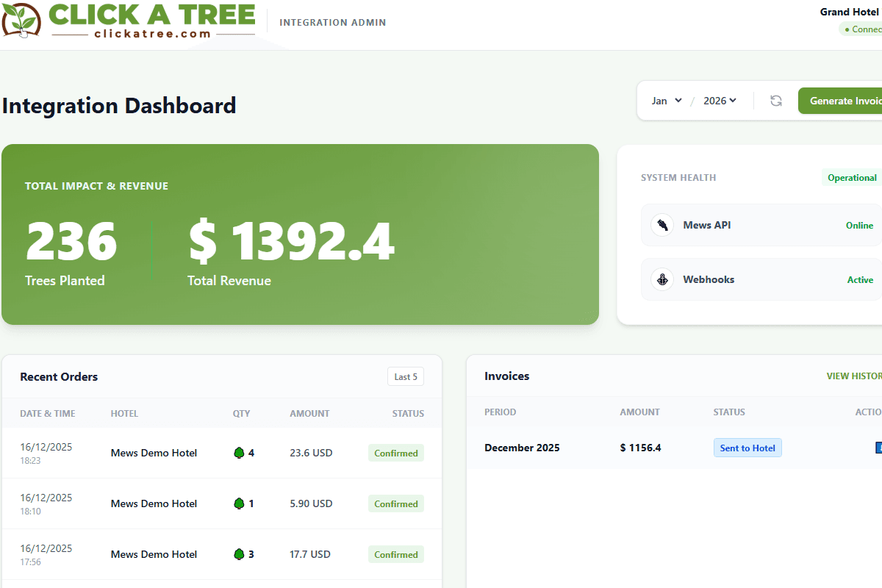Select the Operational system health badge
Screen dimensions: 882x588
(x=851, y=178)
